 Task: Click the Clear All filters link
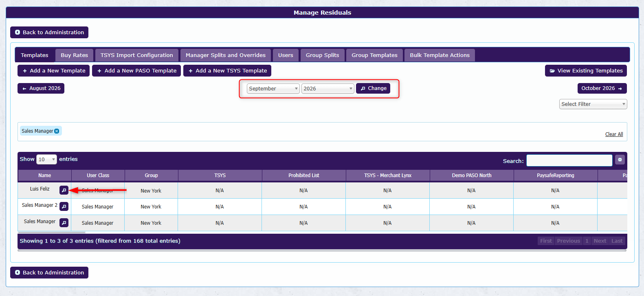[614, 134]
